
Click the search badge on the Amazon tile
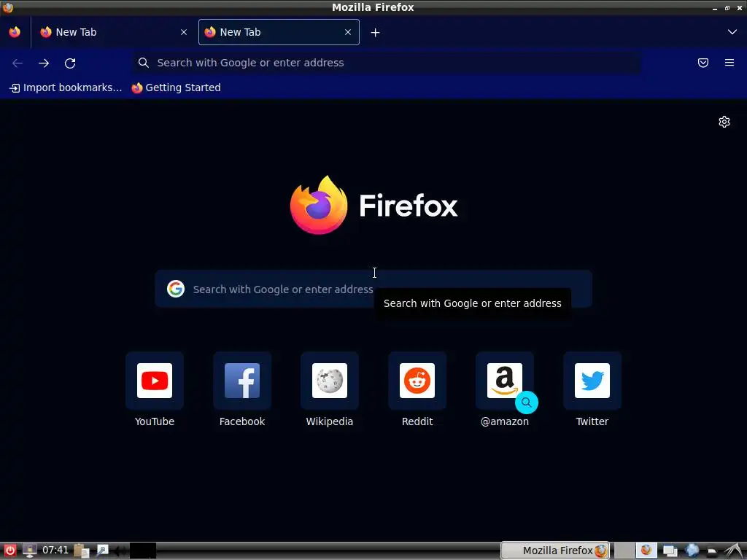[527, 402]
